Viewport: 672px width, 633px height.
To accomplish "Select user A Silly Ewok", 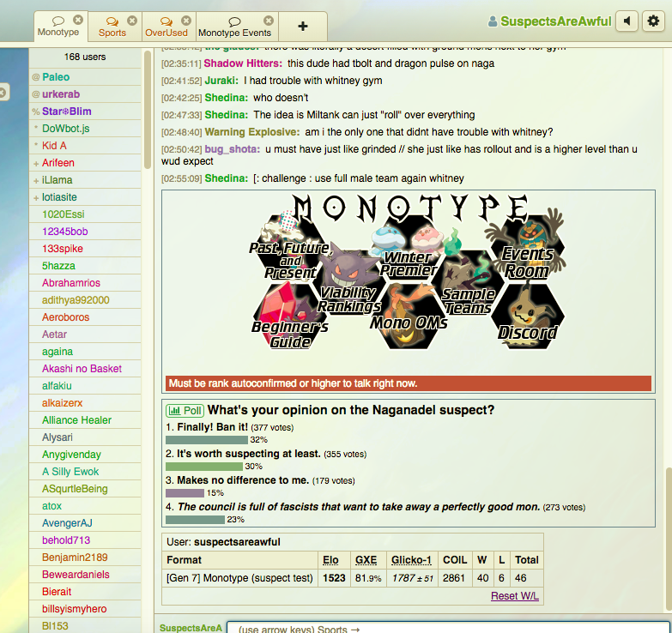I will pos(85,472).
